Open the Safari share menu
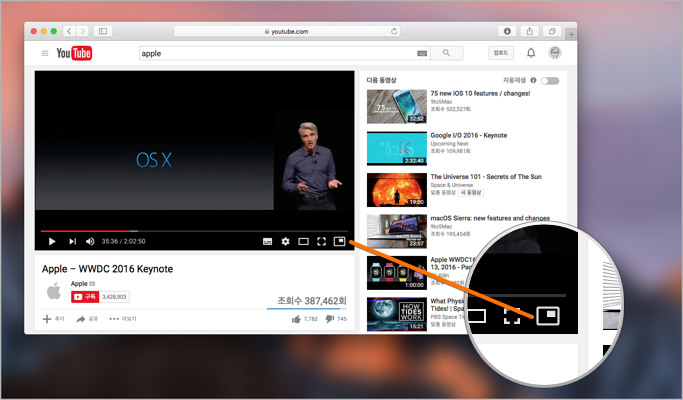 pyautogui.click(x=530, y=31)
